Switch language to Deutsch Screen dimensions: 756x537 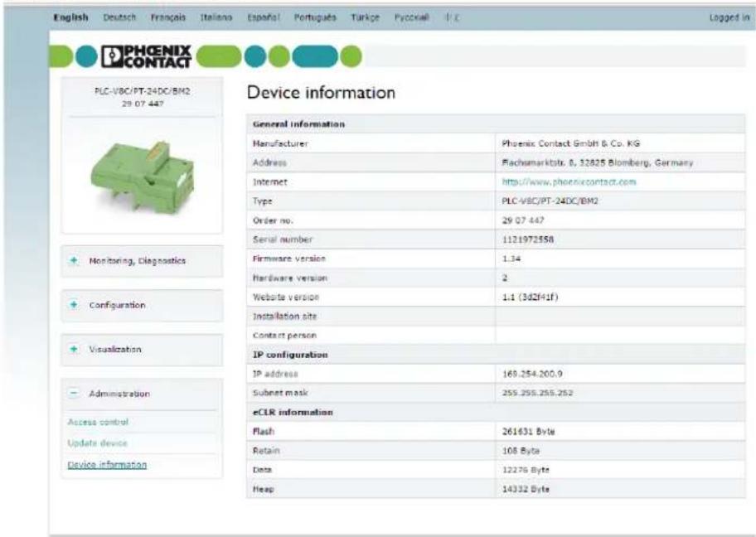point(119,17)
